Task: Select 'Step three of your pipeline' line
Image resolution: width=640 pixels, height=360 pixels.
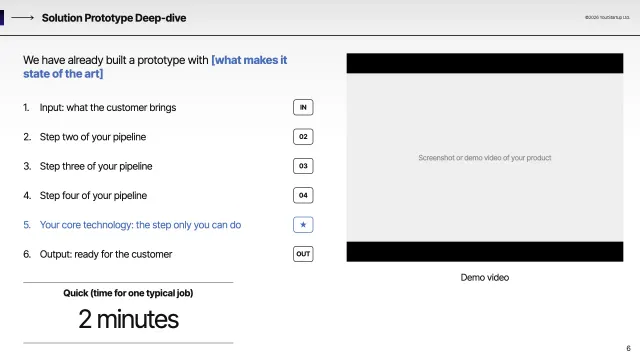Action: [96, 166]
